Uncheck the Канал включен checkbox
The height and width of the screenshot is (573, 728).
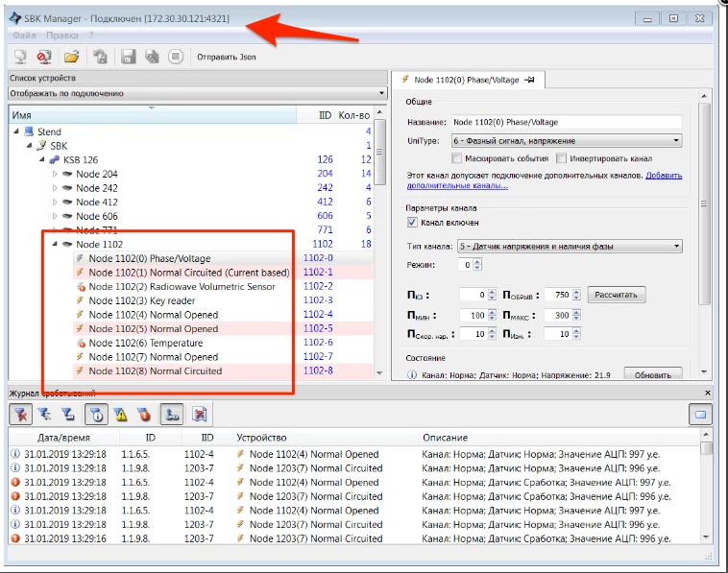(x=411, y=223)
